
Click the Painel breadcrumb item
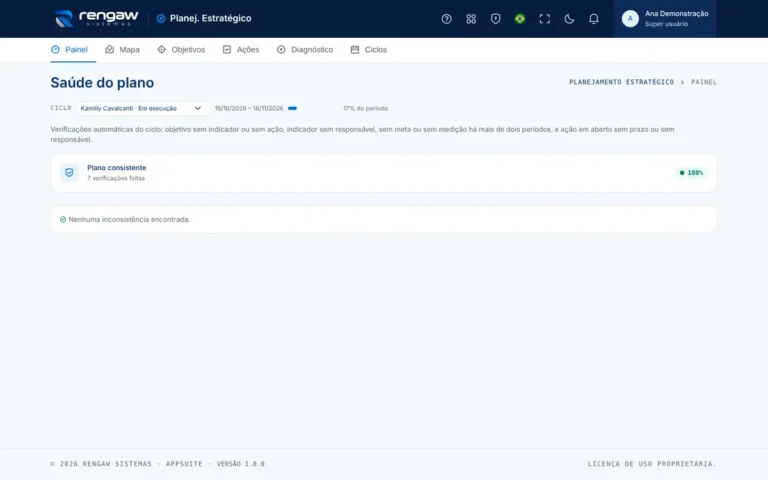[x=704, y=82]
